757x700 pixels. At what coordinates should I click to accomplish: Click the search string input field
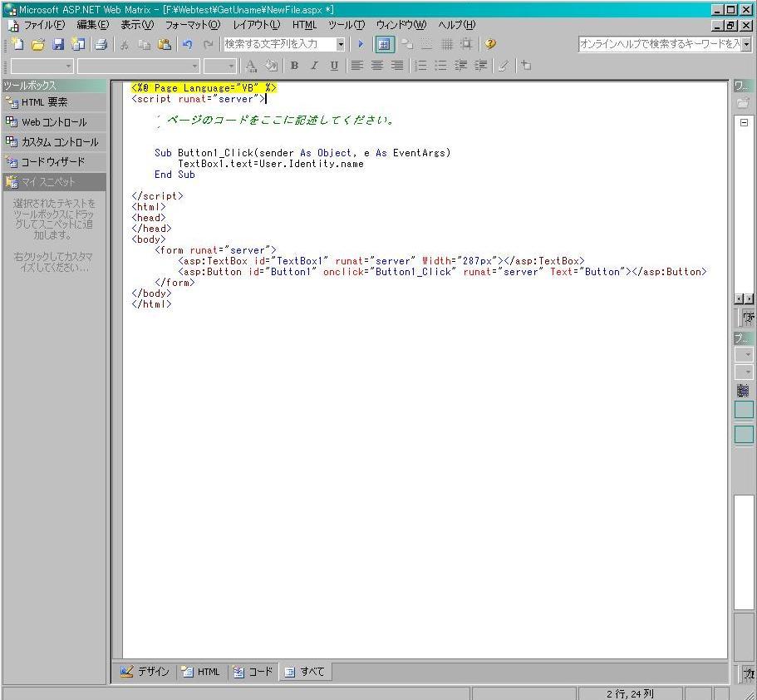click(279, 44)
